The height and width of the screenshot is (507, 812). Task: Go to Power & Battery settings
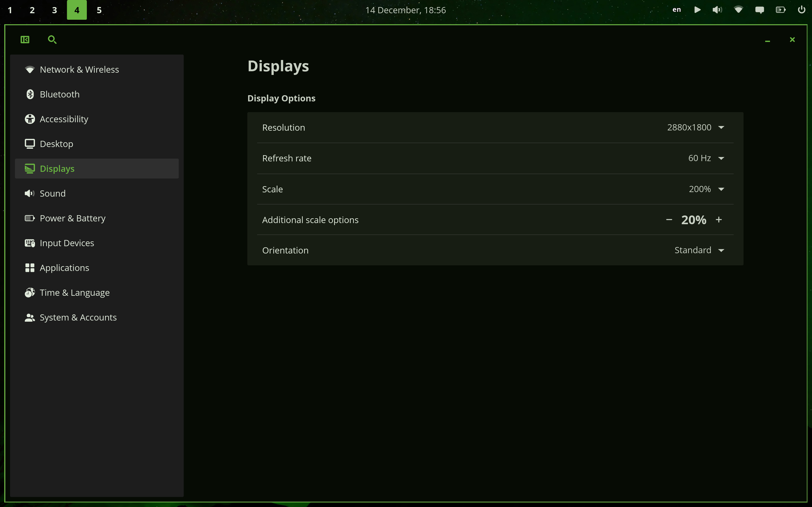pyautogui.click(x=72, y=218)
